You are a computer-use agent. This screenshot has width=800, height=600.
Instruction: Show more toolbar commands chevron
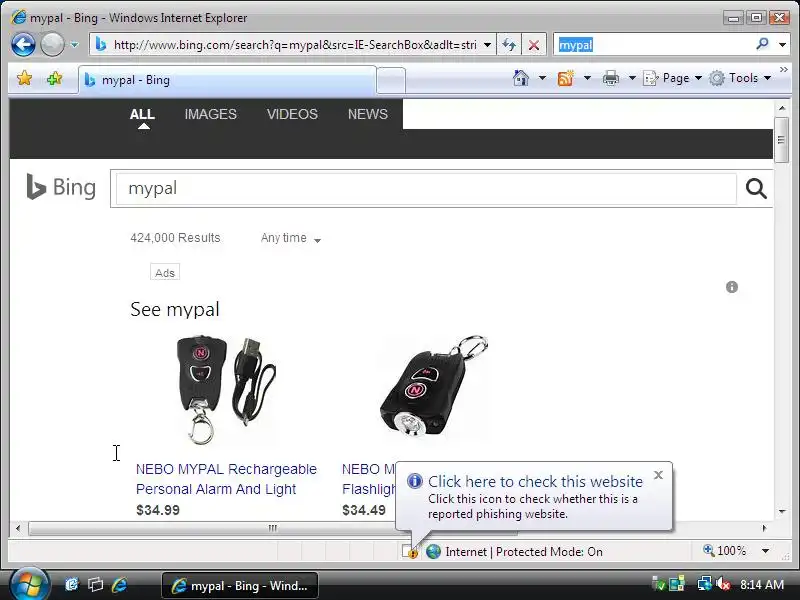(x=784, y=69)
